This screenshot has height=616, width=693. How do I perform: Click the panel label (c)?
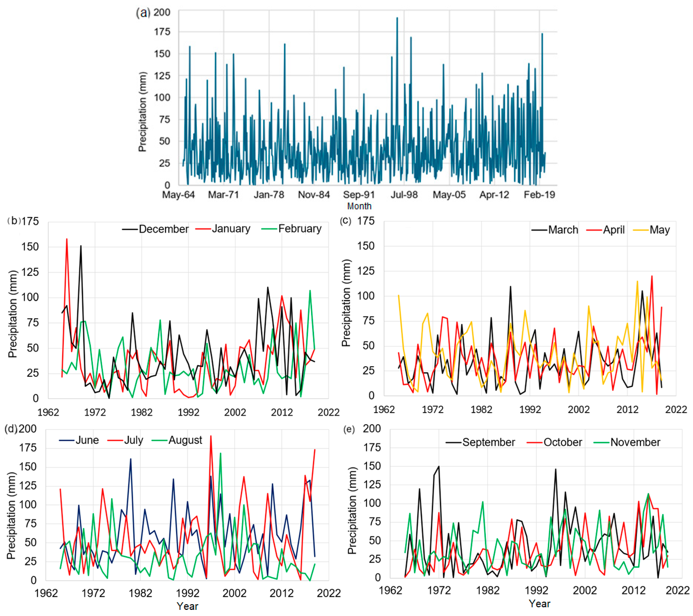click(346, 221)
